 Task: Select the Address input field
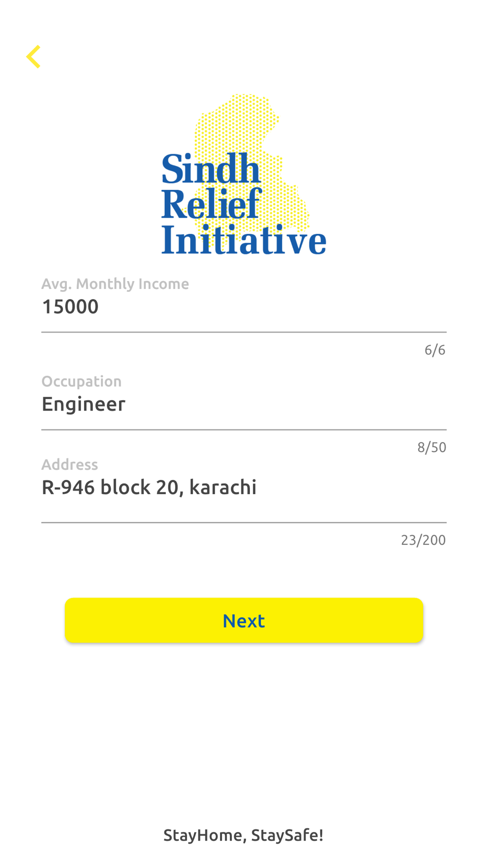click(244, 489)
